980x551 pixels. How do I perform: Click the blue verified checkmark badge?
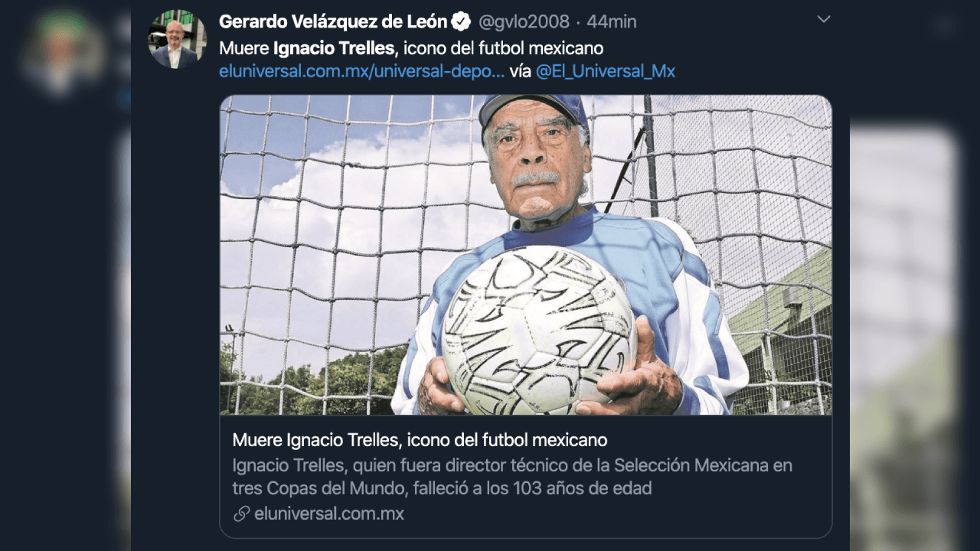pyautogui.click(x=460, y=21)
